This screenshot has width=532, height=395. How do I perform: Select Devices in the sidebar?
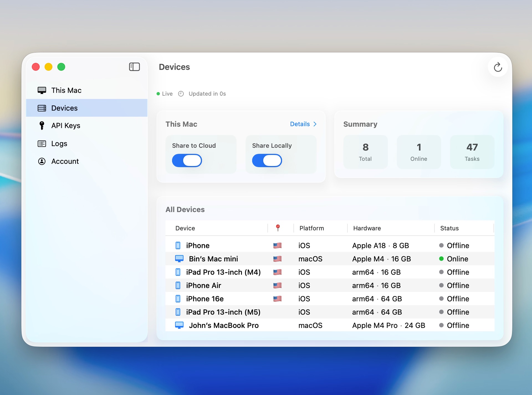pos(64,108)
